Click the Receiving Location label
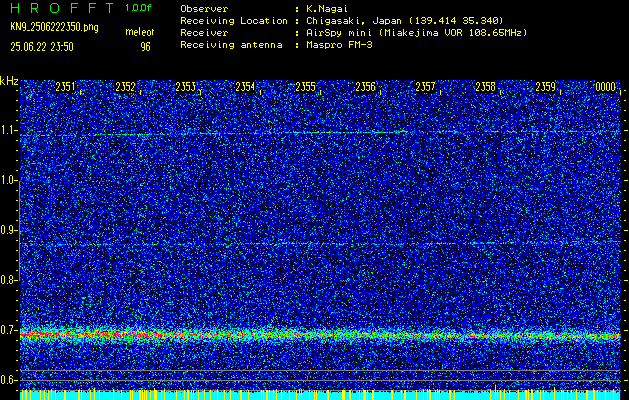629x400 pixels. point(234,21)
